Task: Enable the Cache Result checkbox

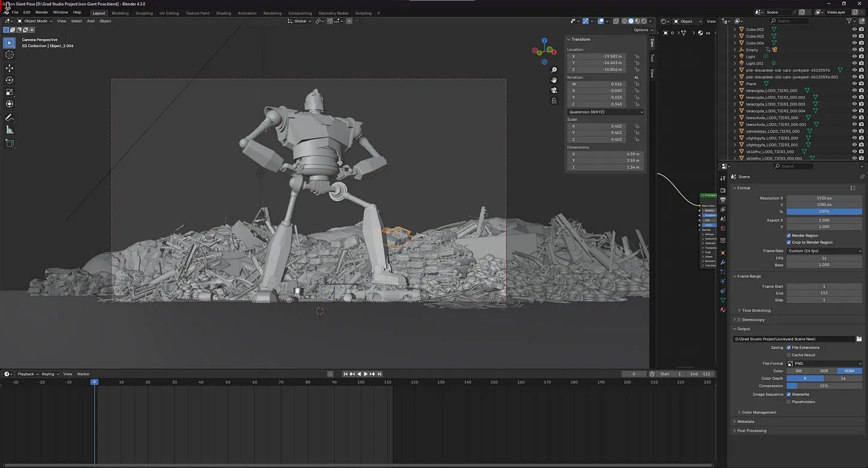Action: pos(789,355)
